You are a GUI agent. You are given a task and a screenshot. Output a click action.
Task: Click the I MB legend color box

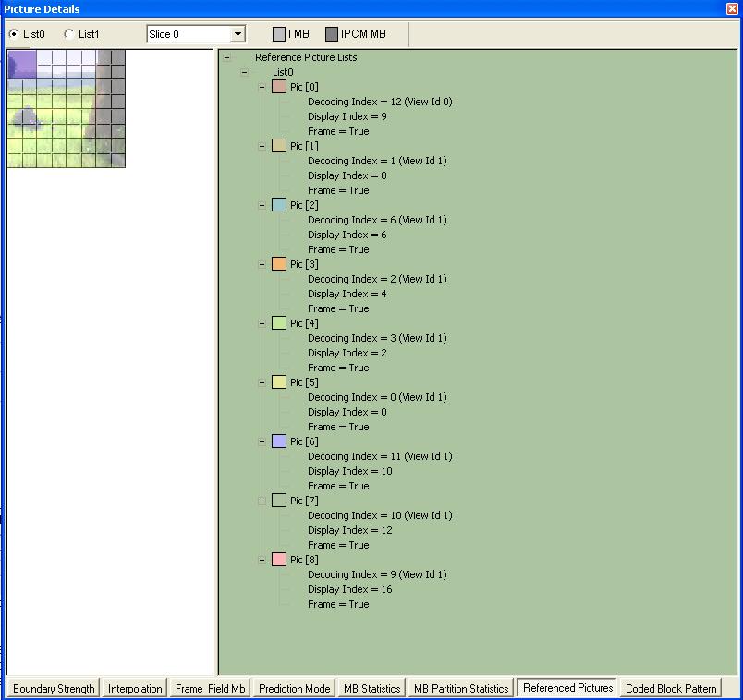click(x=279, y=34)
